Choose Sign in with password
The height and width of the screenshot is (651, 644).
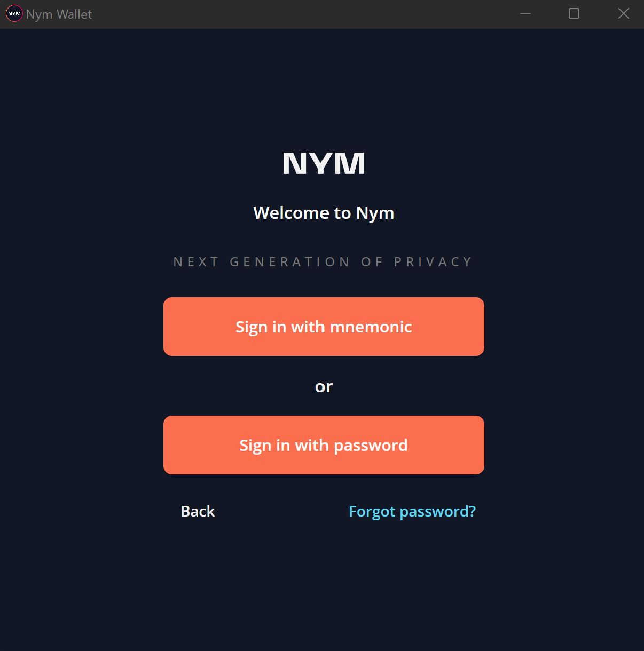pos(324,445)
